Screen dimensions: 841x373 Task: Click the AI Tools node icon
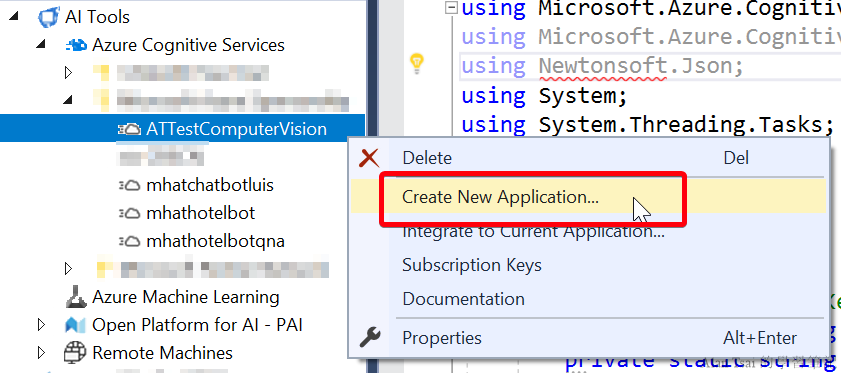coord(49,17)
